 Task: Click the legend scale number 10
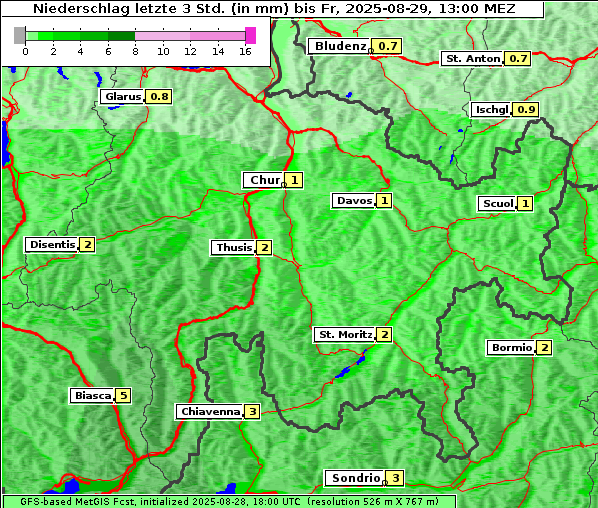click(163, 51)
